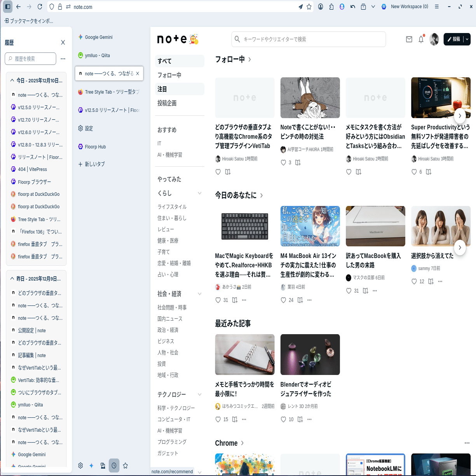Click your profile avatar on note
The height and width of the screenshot is (476, 476).
coord(434,39)
